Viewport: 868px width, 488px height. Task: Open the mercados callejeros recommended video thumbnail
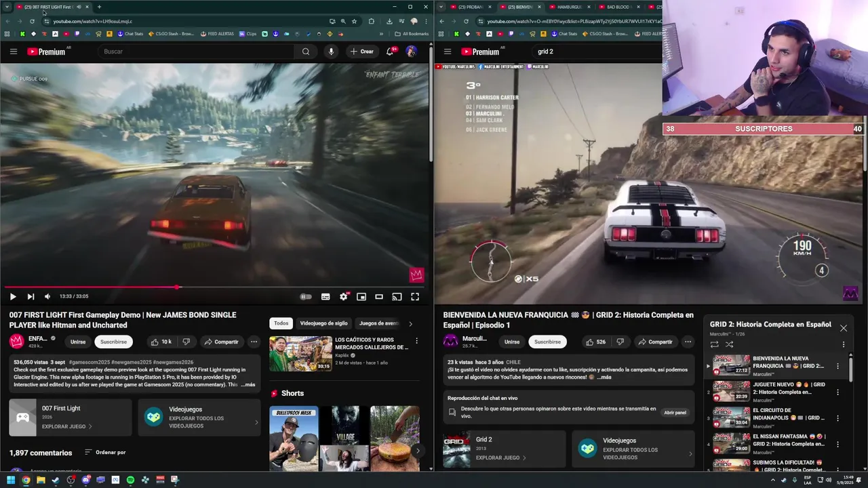coord(300,354)
